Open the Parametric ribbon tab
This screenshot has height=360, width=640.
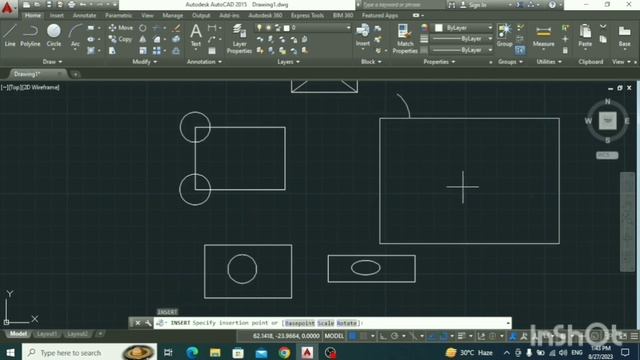(x=118, y=16)
